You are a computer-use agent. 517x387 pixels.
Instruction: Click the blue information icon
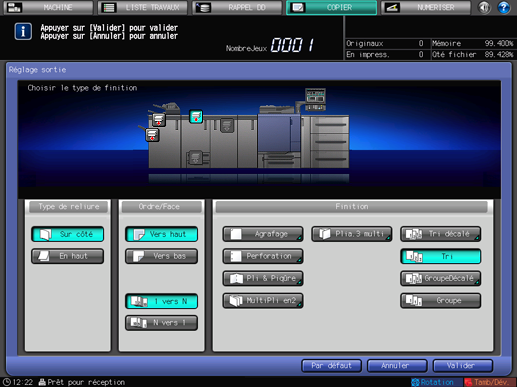pyautogui.click(x=23, y=32)
